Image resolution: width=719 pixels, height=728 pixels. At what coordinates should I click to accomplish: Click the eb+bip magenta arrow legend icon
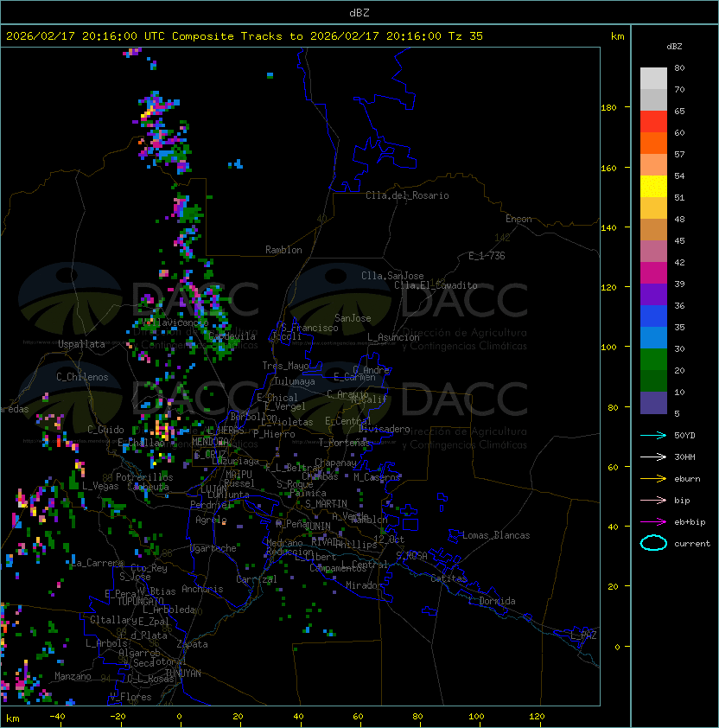653,522
